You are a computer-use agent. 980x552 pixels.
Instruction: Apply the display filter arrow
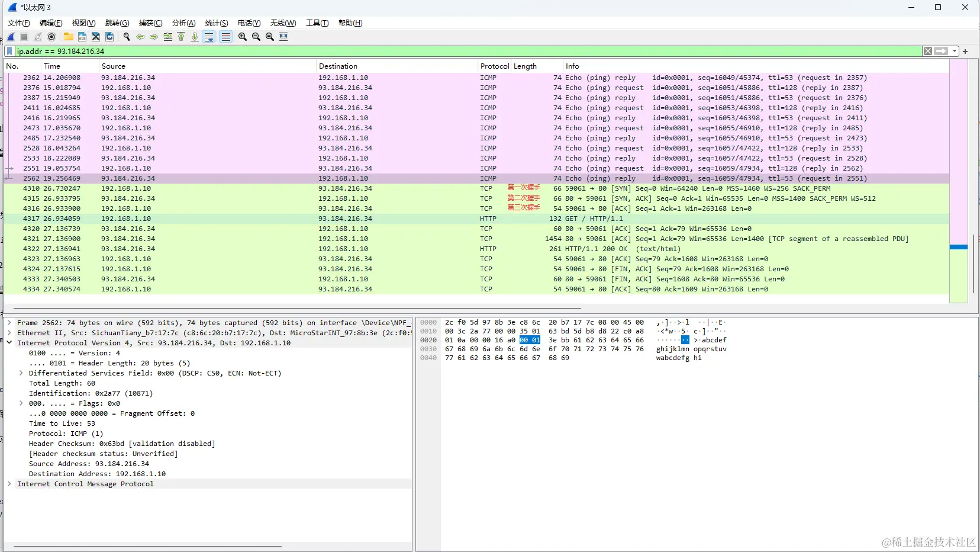[942, 52]
